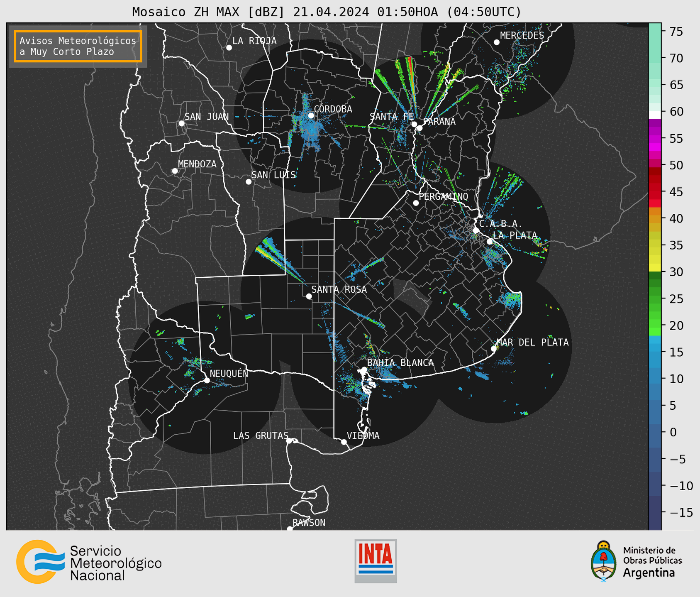Click the Santa Fe city marker
Image resolution: width=700 pixels, height=597 pixels.
414,124
